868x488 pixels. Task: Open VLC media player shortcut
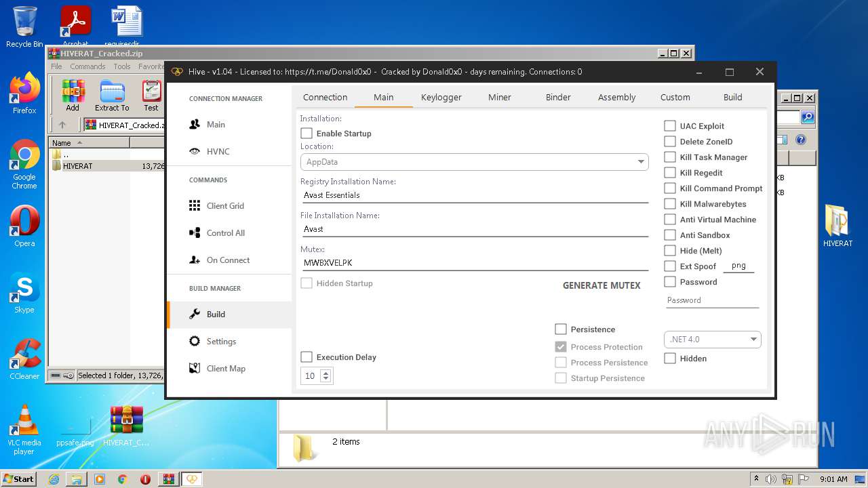pos(24,430)
